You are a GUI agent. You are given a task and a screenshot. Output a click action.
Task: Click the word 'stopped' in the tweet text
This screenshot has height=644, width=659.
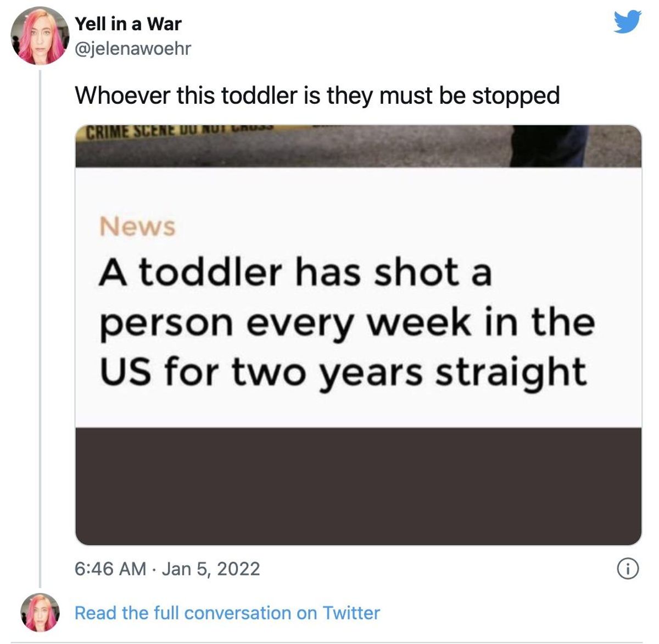516,96
